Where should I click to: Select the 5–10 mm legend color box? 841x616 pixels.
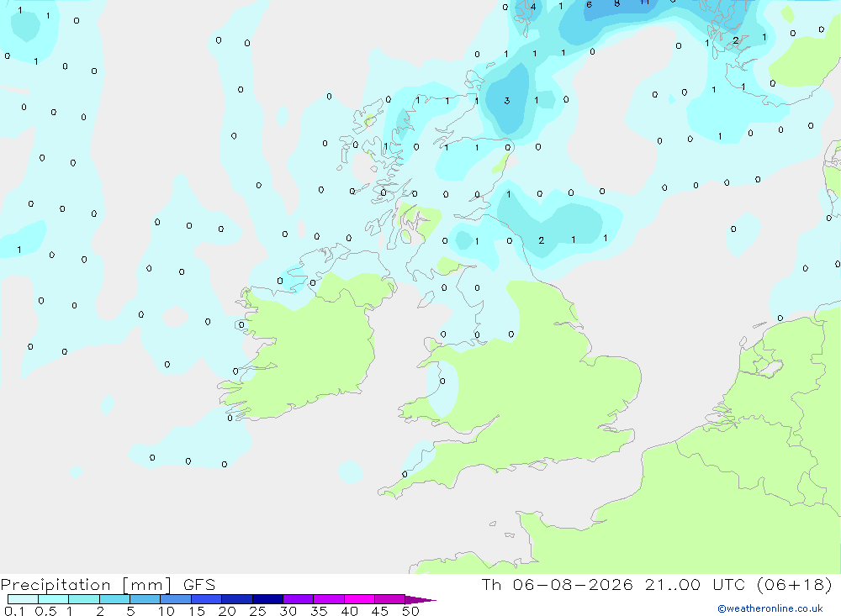(x=145, y=599)
